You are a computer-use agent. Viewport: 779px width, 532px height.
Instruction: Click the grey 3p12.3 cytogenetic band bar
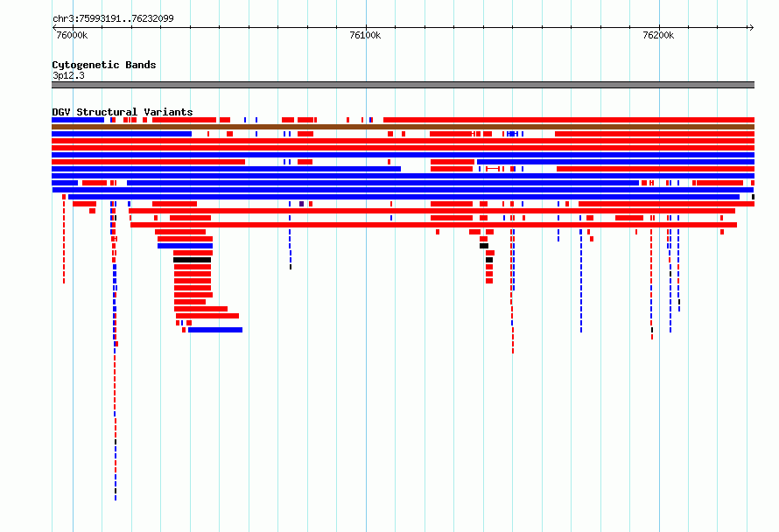(403, 85)
